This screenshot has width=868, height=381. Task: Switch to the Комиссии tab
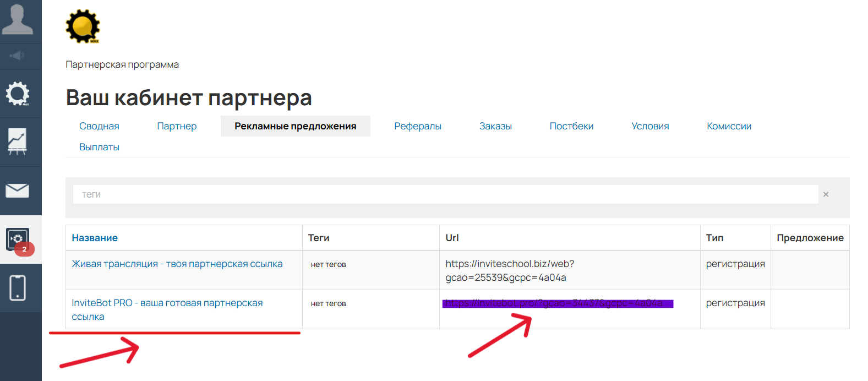[x=729, y=126]
